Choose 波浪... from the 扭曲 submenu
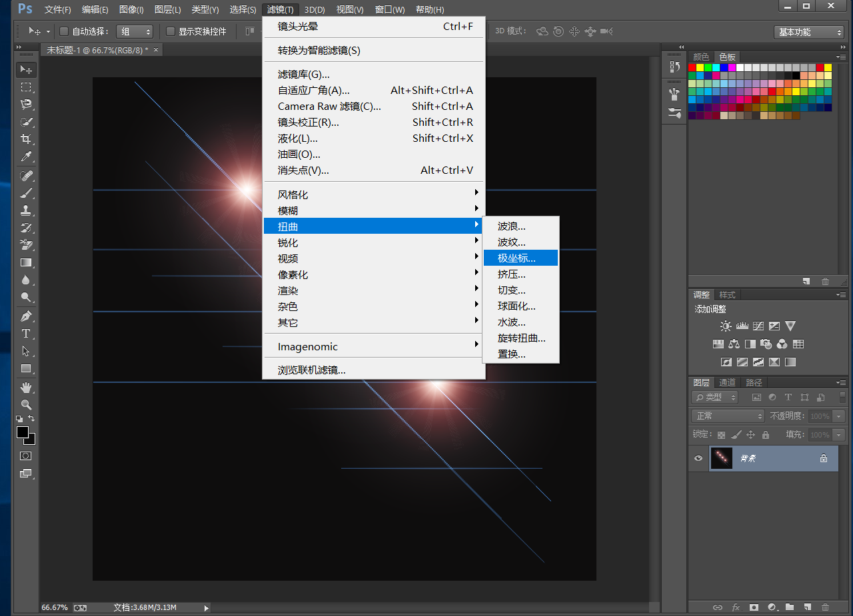The image size is (853, 616). [x=521, y=226]
